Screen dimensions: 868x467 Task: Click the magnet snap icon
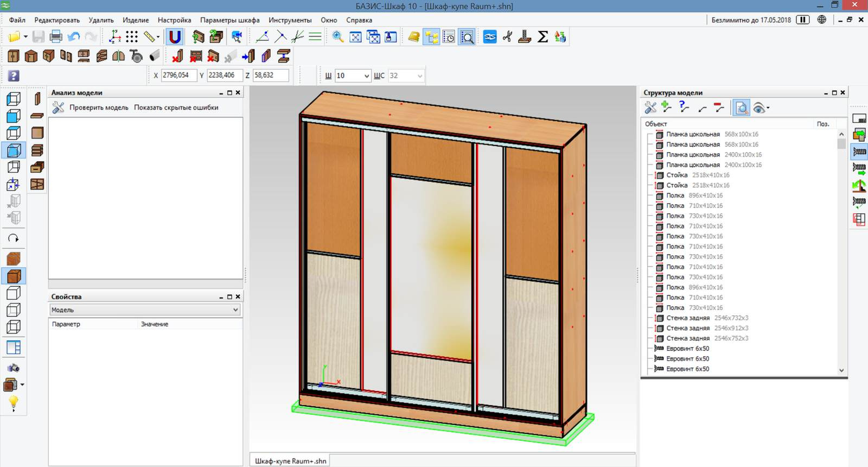175,37
